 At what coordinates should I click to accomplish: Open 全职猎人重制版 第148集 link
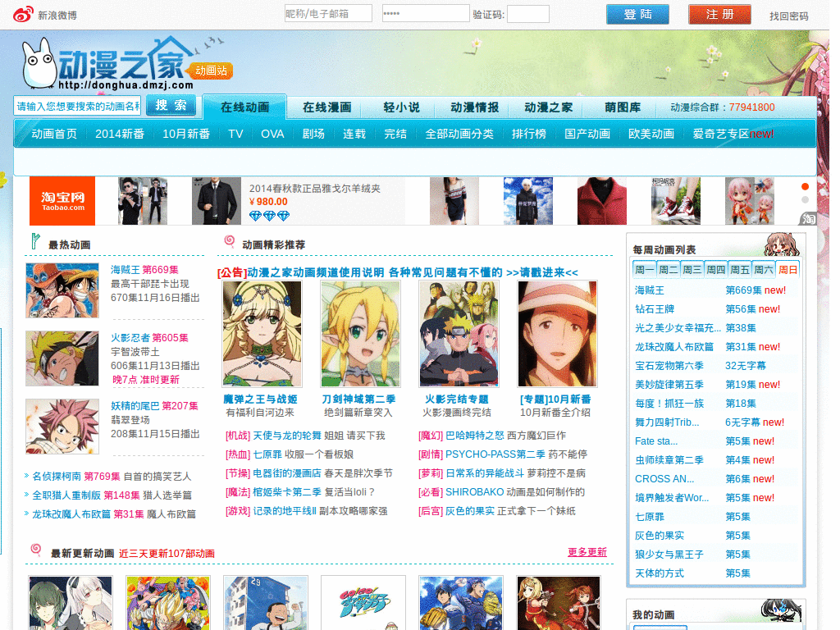(x=85, y=495)
